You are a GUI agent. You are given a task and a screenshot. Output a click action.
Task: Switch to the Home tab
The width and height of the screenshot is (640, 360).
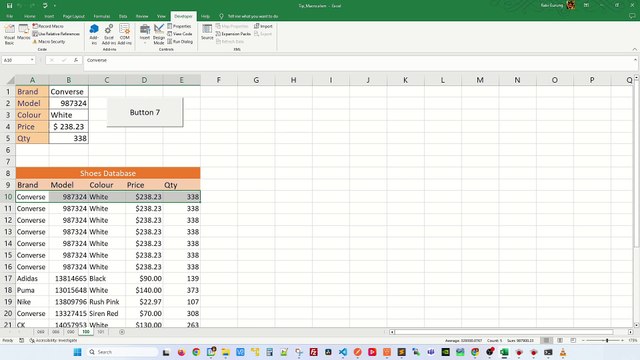[x=29, y=16]
